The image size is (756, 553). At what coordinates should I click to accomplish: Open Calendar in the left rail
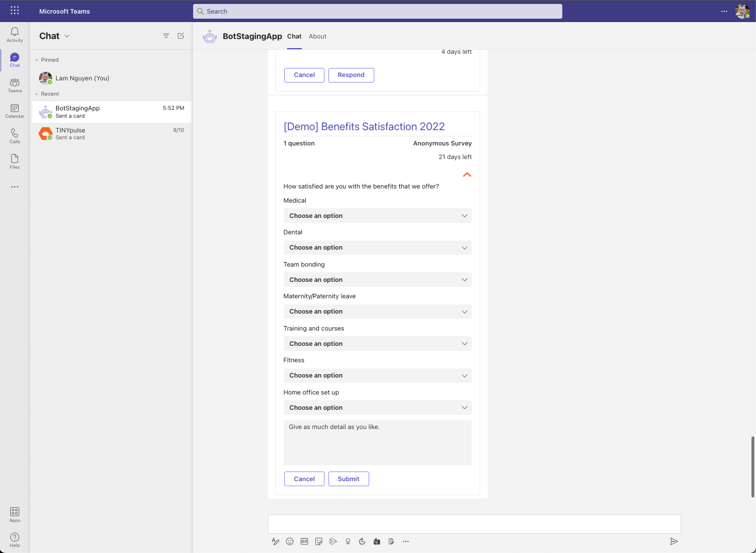tap(15, 111)
